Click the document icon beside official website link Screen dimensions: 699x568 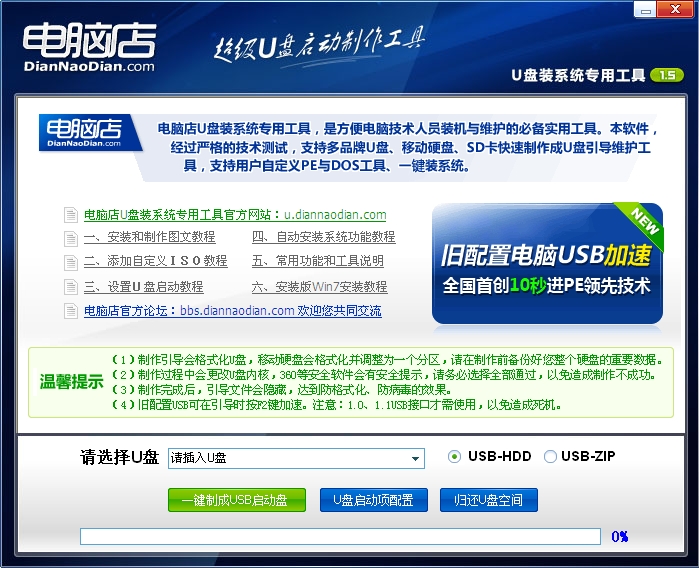[70, 215]
